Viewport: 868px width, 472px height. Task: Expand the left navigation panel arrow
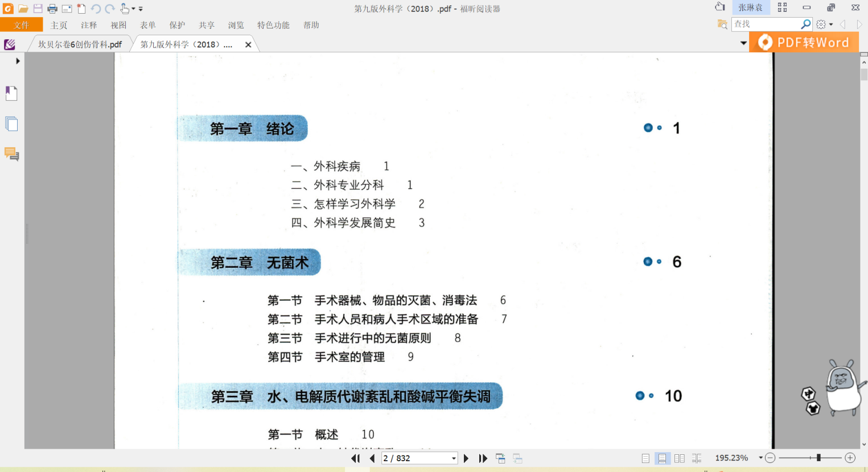click(18, 61)
